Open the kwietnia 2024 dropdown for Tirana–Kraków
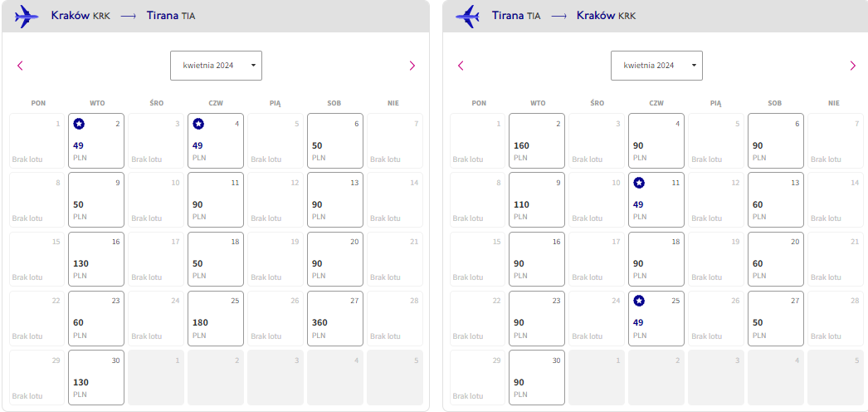The height and width of the screenshot is (412, 868). pyautogui.click(x=656, y=66)
